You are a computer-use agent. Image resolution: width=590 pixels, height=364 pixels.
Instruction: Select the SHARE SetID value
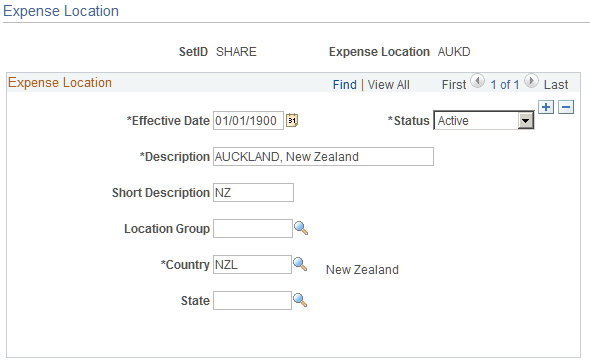click(x=236, y=52)
